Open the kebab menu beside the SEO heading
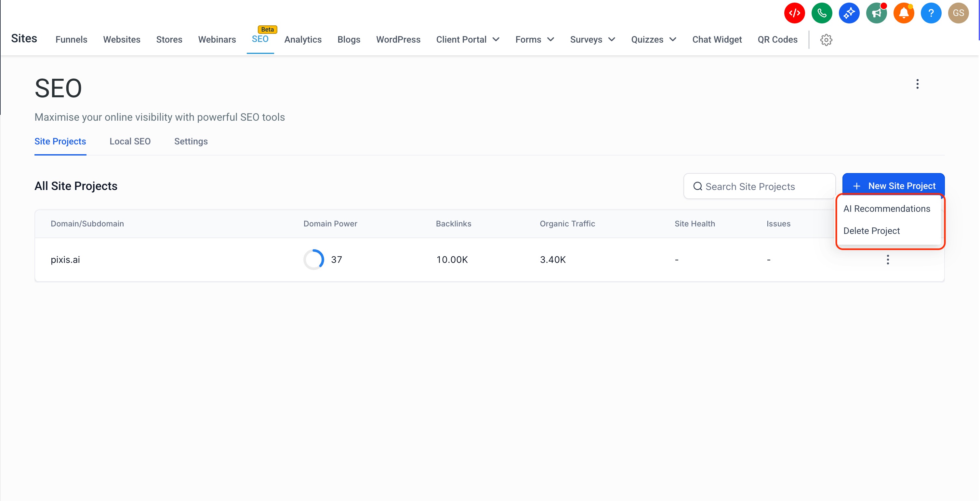The height and width of the screenshot is (501, 980). pos(917,84)
